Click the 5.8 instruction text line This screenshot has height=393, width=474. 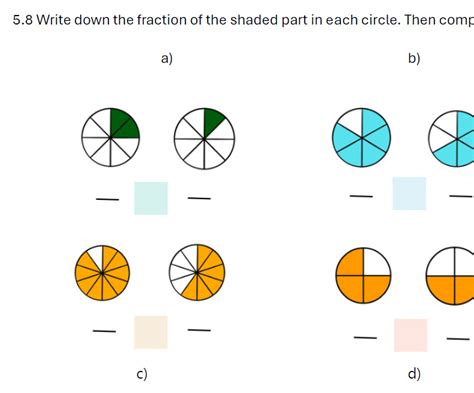[x=243, y=20]
